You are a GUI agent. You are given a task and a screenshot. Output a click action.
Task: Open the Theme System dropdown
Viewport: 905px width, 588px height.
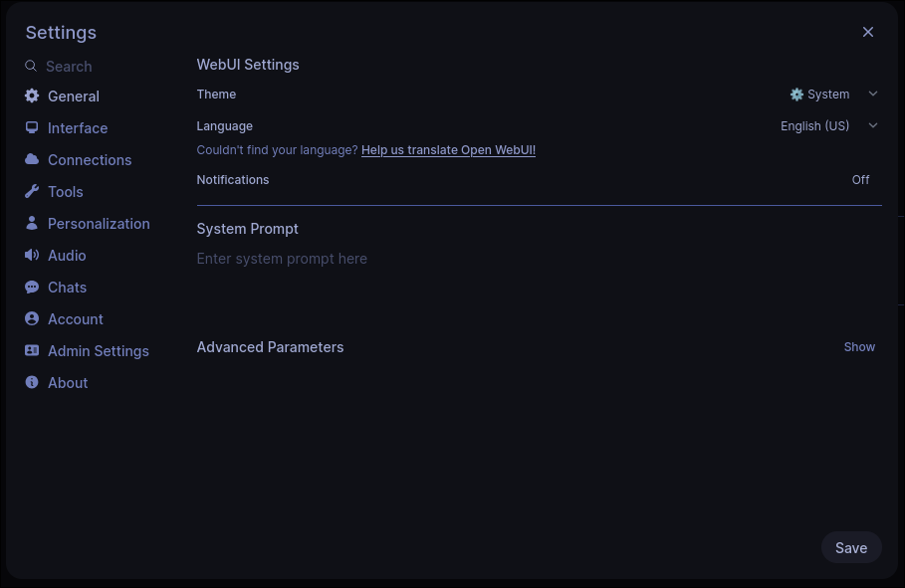pyautogui.click(x=834, y=95)
